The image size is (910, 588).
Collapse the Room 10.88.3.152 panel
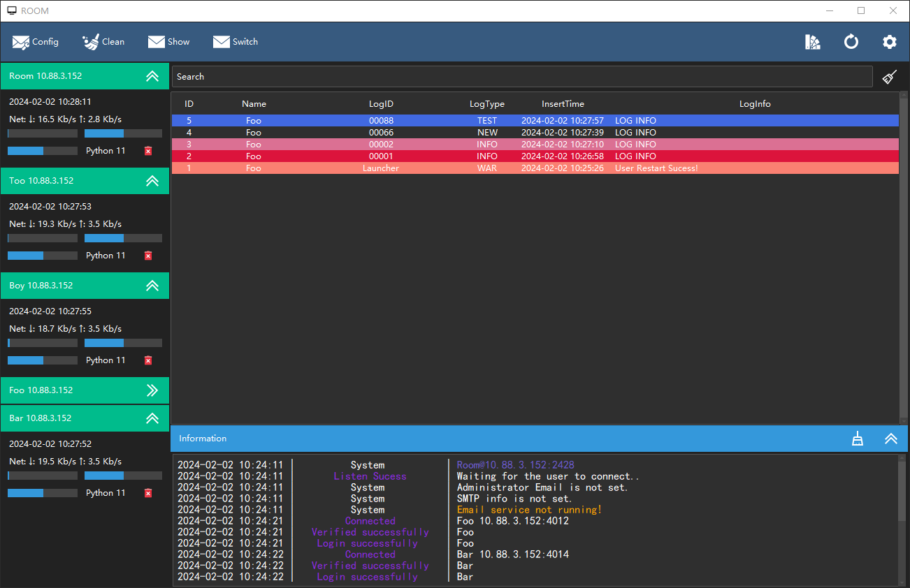[152, 76]
